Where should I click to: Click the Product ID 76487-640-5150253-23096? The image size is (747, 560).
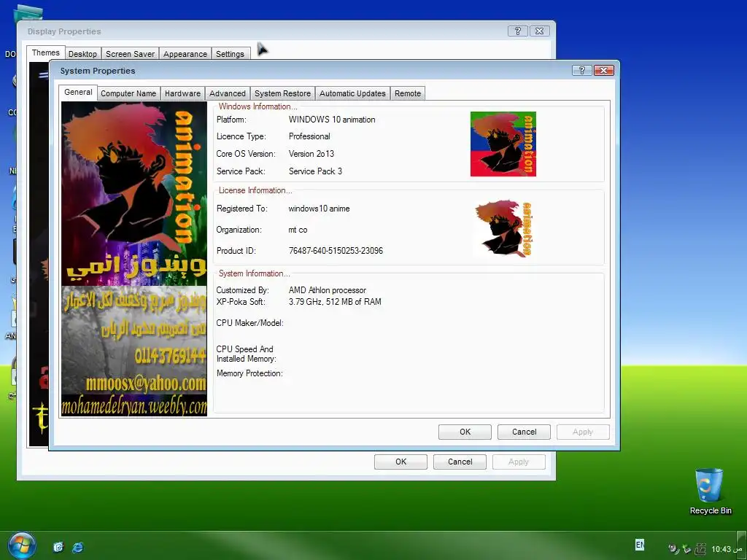336,251
